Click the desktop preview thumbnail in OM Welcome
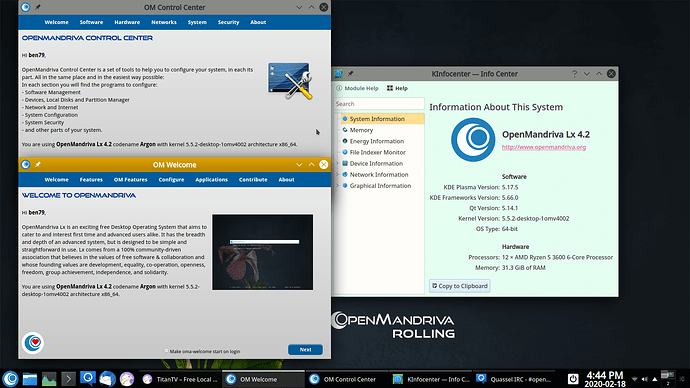This screenshot has height=388, width=690. pyautogui.click(x=263, y=252)
